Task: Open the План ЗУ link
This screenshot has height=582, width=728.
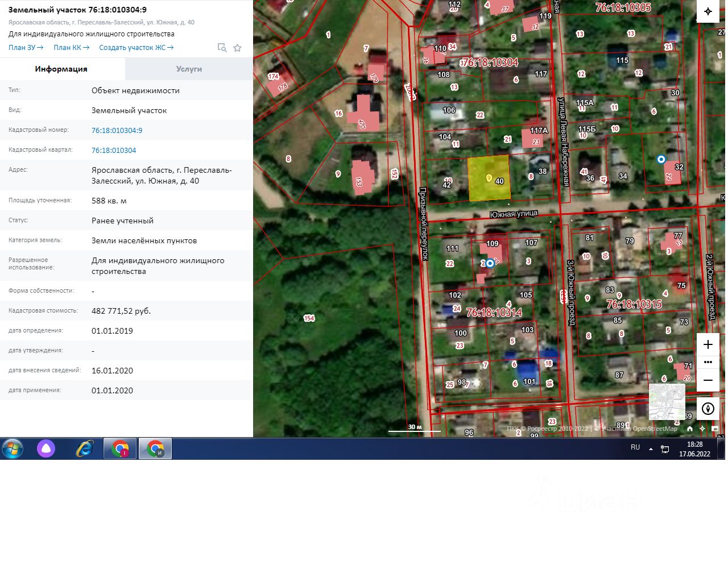Action: (x=26, y=48)
